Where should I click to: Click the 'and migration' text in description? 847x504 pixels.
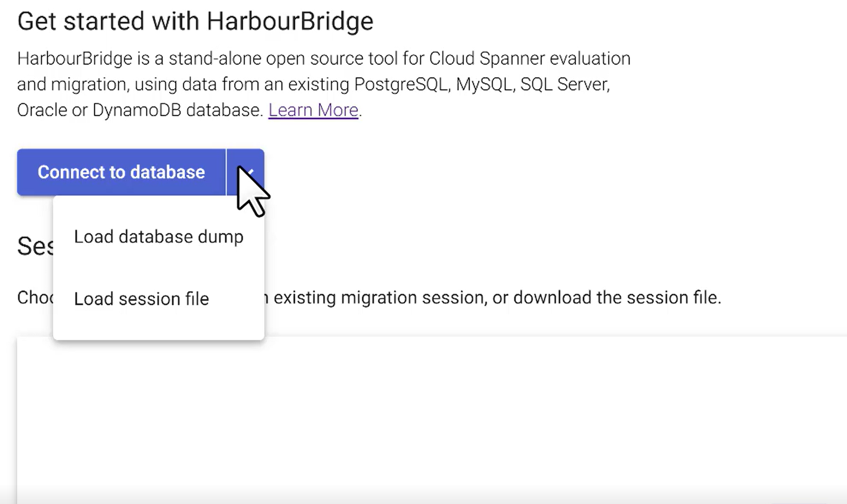click(71, 84)
